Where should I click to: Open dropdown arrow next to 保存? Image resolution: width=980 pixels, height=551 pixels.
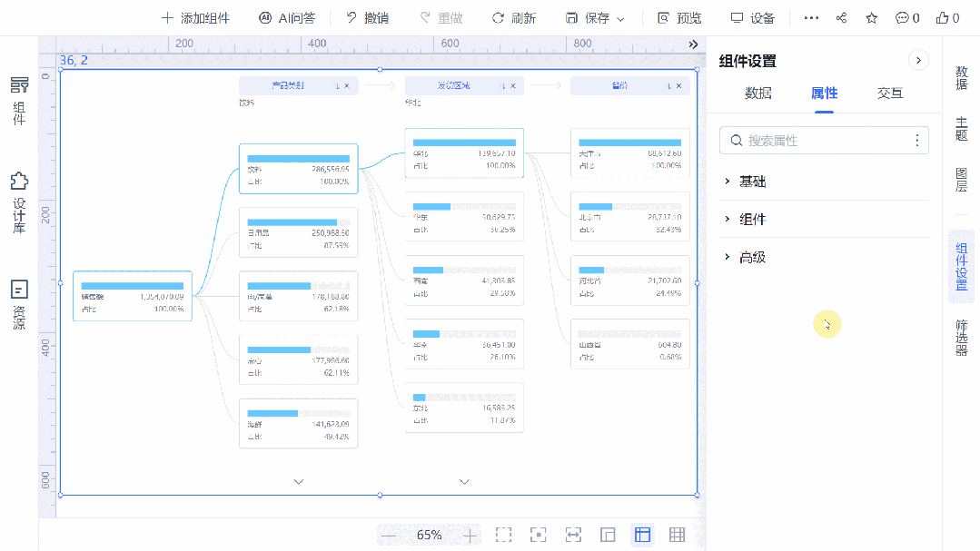tap(620, 19)
